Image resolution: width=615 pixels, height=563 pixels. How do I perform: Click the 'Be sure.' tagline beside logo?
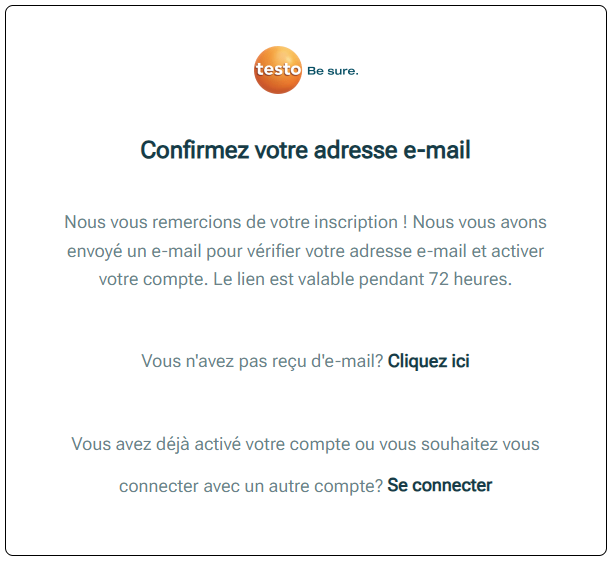pos(333,71)
